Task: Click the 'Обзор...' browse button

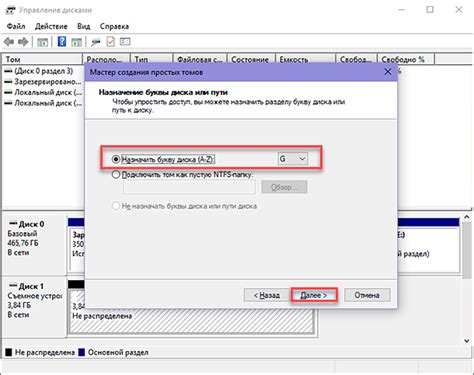Action: coord(284,187)
